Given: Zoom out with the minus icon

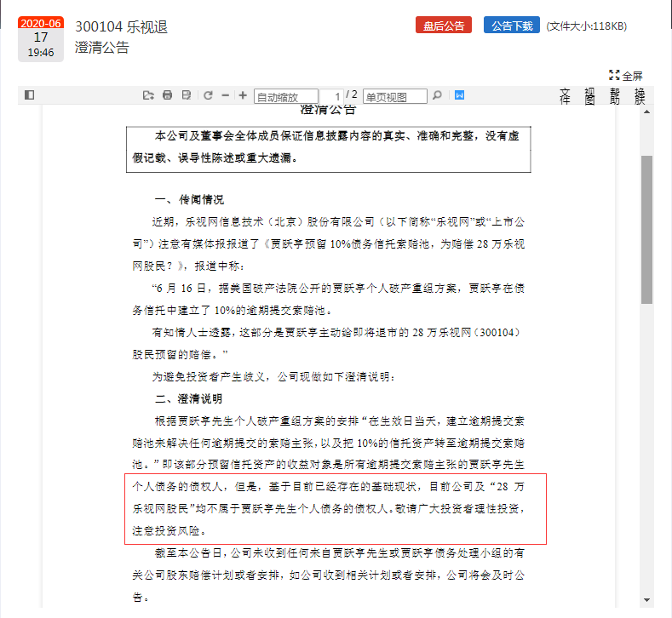Looking at the screenshot, I should pos(226,95).
